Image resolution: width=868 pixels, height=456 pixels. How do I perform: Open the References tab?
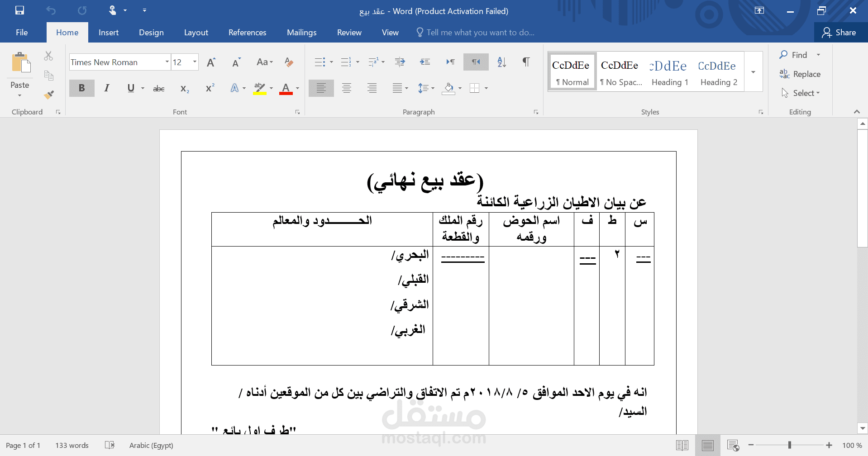pos(247,33)
